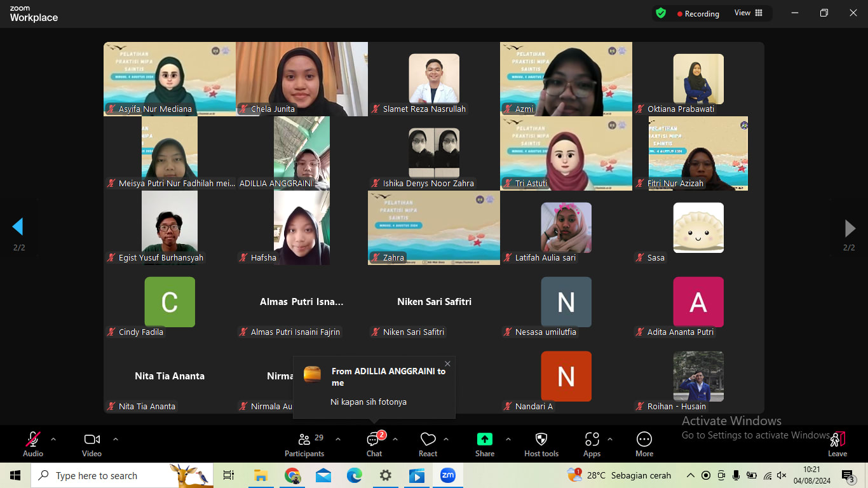The image size is (868, 488).
Task: Click the name label "Tri Astuti"
Action: coord(531,184)
